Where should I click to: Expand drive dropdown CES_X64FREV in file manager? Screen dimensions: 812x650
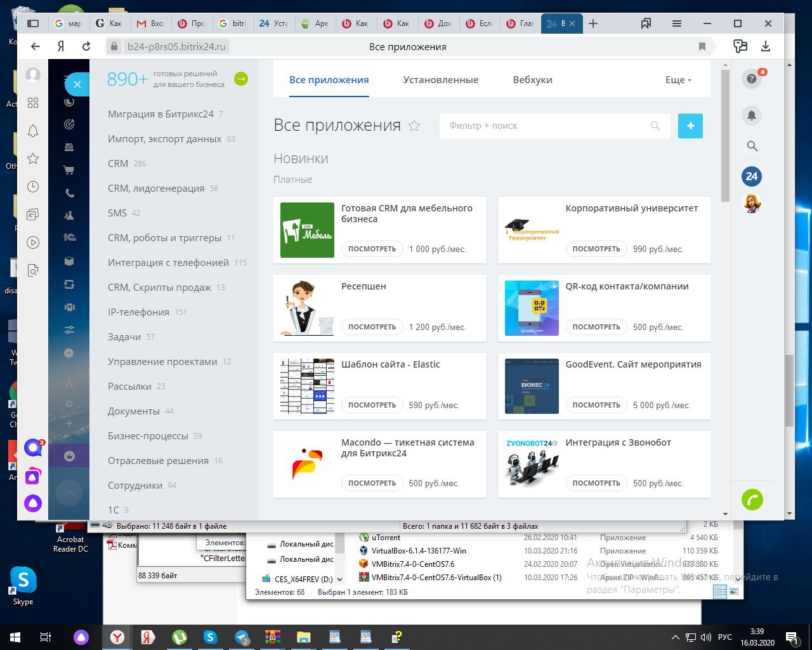click(x=339, y=579)
